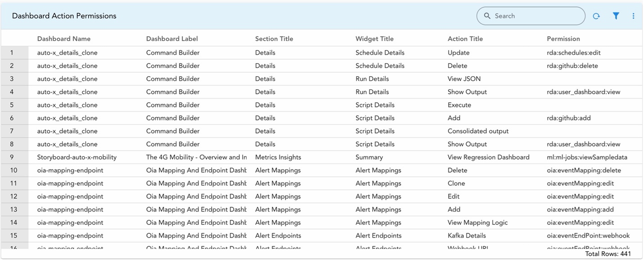Sort by Action Title column header
Viewport: 644px width, 261px height.
465,39
